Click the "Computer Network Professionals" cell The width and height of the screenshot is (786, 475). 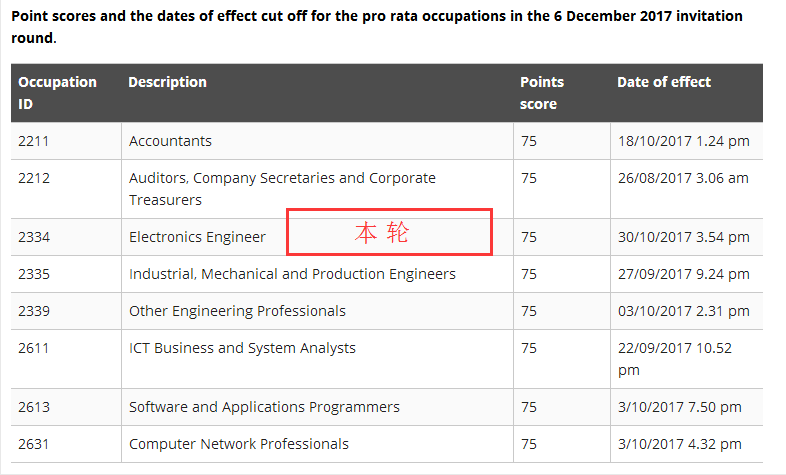coord(239,444)
